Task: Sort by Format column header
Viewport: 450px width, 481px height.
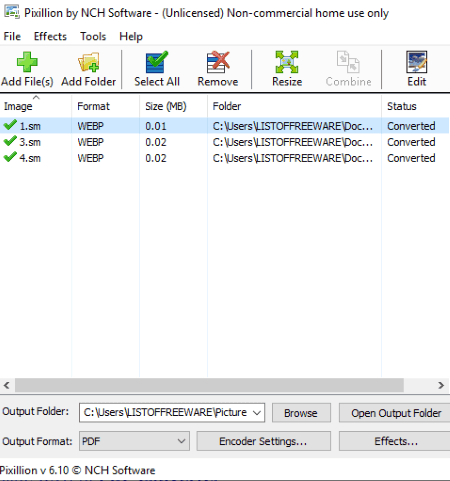Action: [x=105, y=106]
